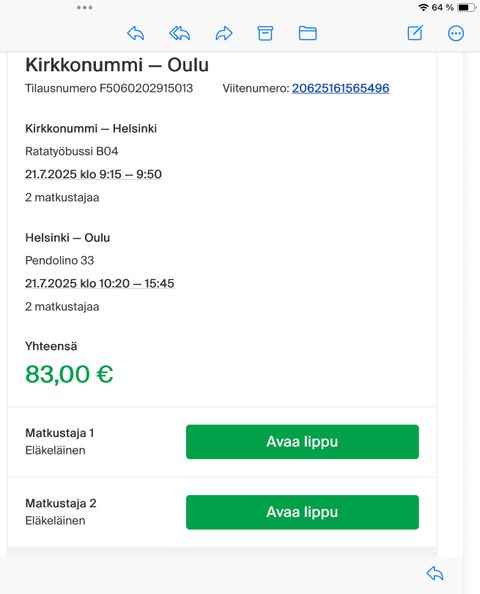
Task: Tap the Tilausnumero F5060202915013 text
Action: 109,88
